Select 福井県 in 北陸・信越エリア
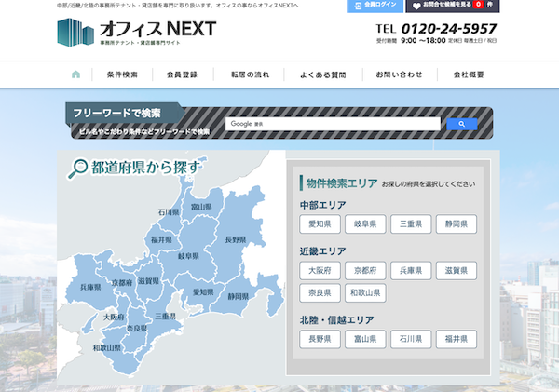 coord(456,340)
